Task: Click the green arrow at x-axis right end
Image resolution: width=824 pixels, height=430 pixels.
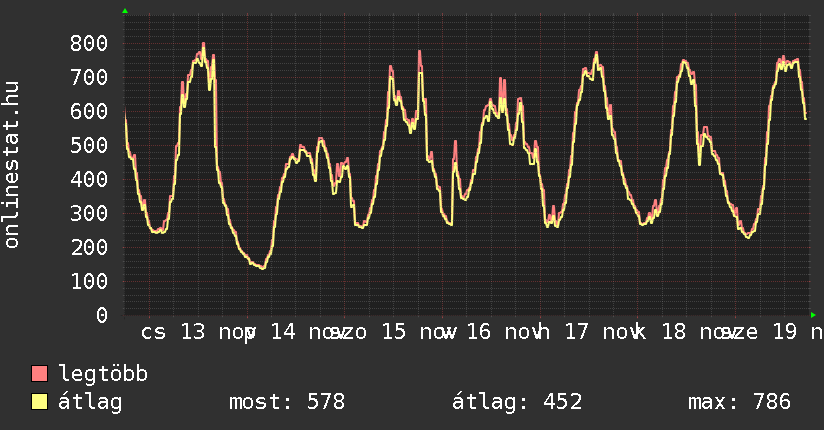Action: tap(813, 315)
